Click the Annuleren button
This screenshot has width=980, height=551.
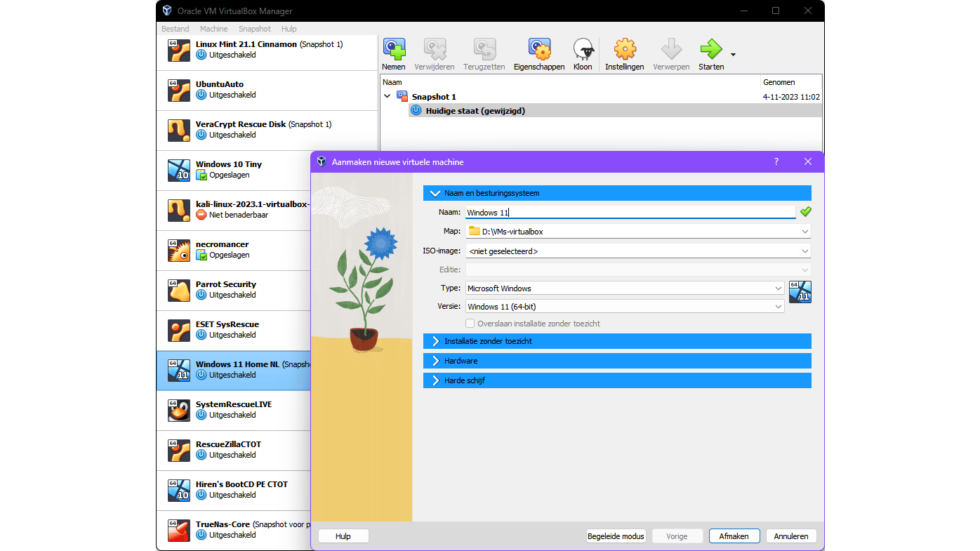click(x=791, y=536)
